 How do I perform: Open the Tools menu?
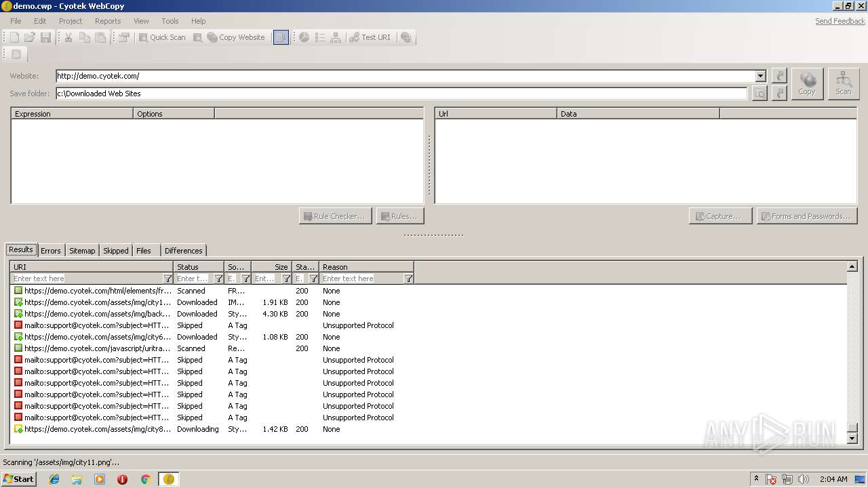(170, 21)
